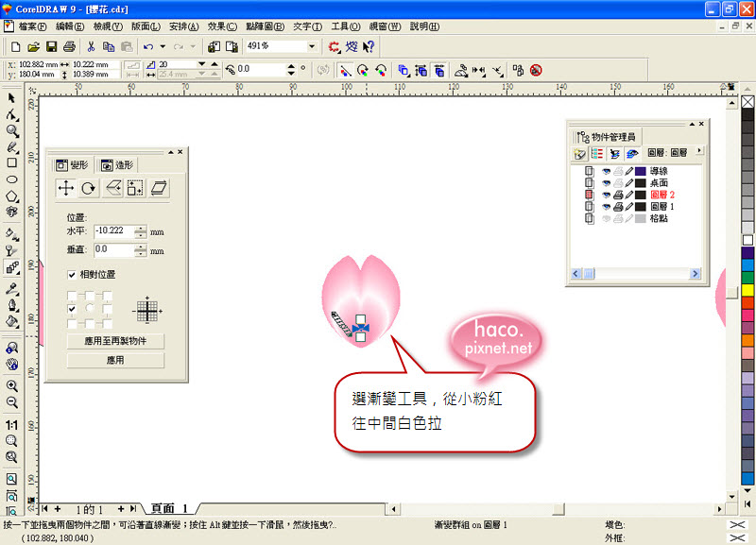Open the 文字(T) menu
The image size is (756, 545).
pyautogui.click(x=308, y=26)
